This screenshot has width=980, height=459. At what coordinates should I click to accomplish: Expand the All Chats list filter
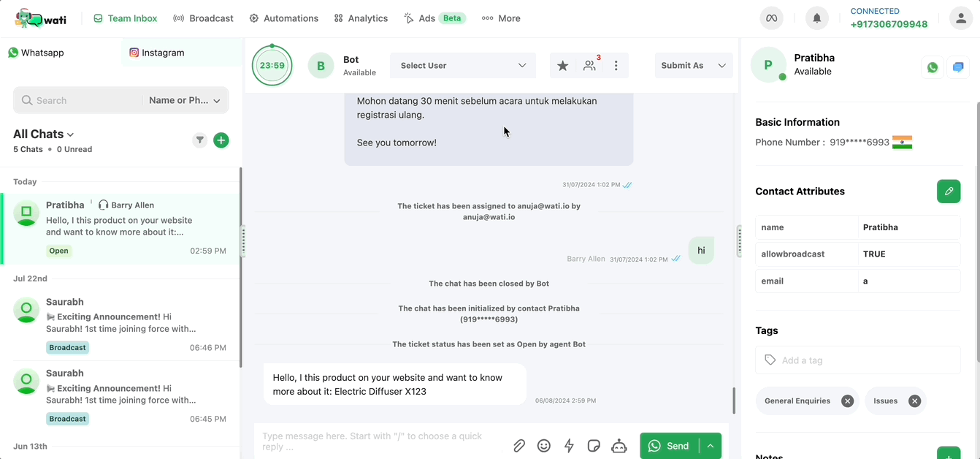[44, 134]
